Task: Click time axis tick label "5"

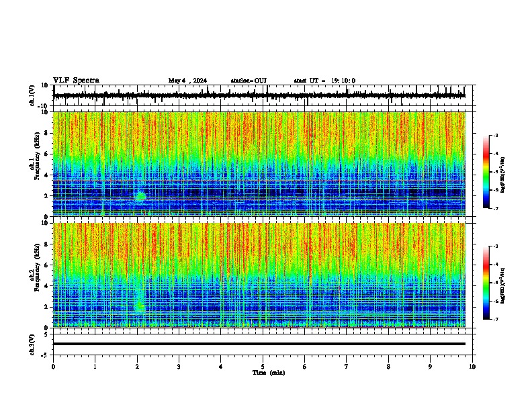Action: (x=263, y=367)
